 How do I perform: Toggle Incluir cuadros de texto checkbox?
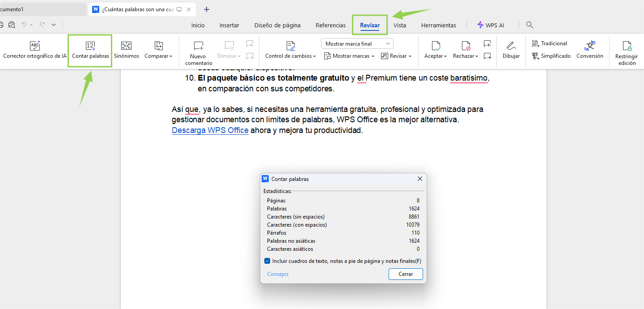point(267,261)
